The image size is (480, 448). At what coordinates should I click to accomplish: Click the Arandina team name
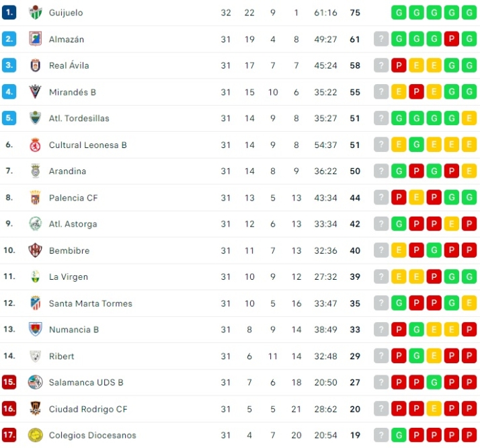(67, 171)
